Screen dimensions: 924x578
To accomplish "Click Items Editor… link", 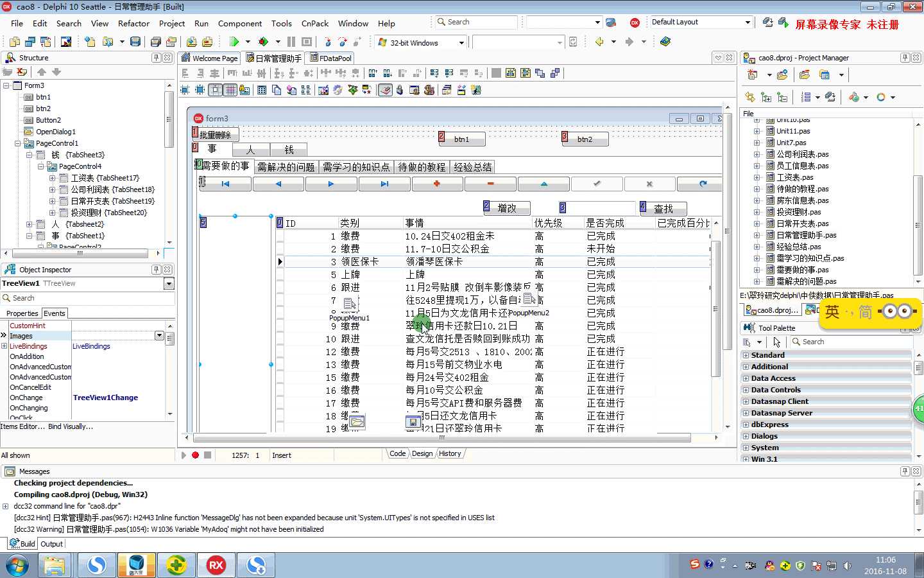I will point(23,426).
